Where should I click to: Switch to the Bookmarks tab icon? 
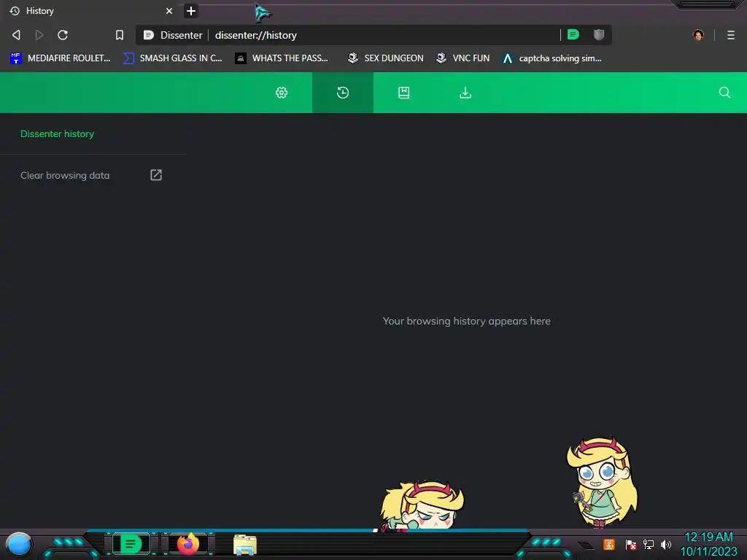tap(404, 93)
